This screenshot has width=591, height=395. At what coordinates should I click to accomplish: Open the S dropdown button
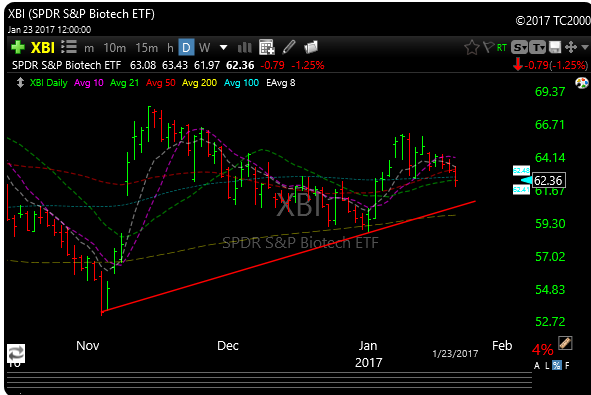coord(519,47)
